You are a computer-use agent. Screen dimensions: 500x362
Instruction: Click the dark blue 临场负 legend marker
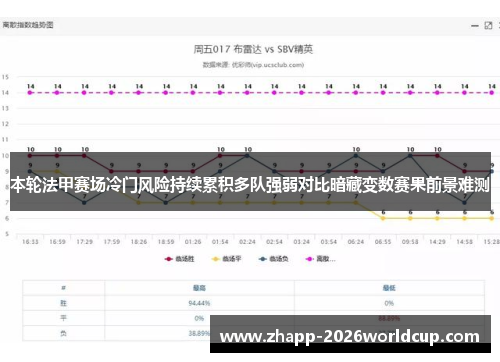click(263, 259)
